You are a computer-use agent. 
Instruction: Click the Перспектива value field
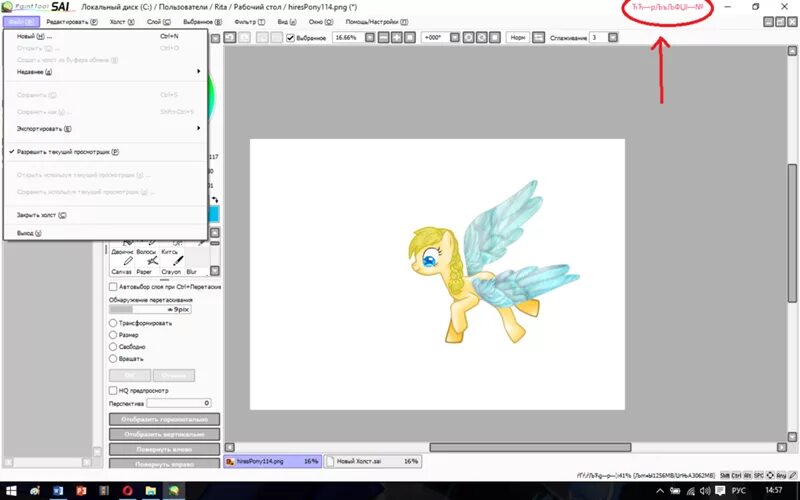pyautogui.click(x=179, y=403)
